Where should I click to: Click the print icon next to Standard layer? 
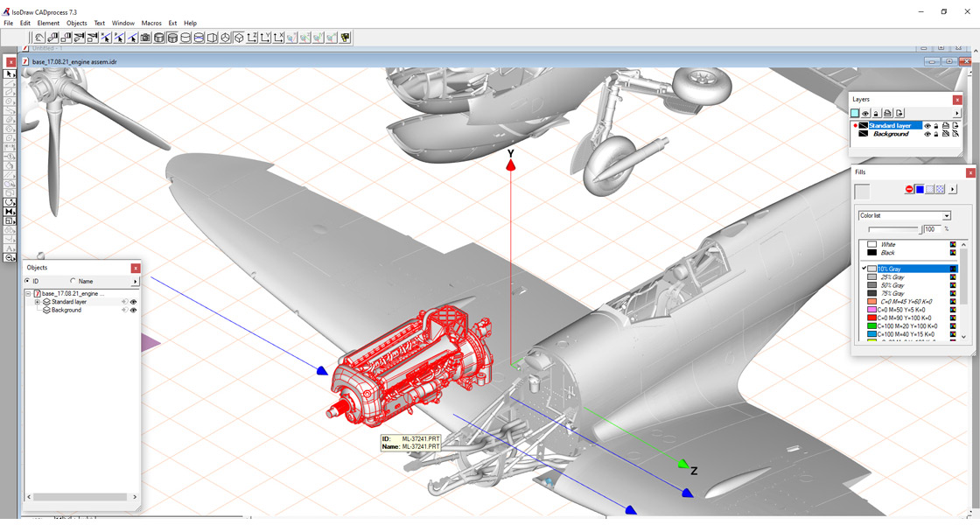pos(946,126)
